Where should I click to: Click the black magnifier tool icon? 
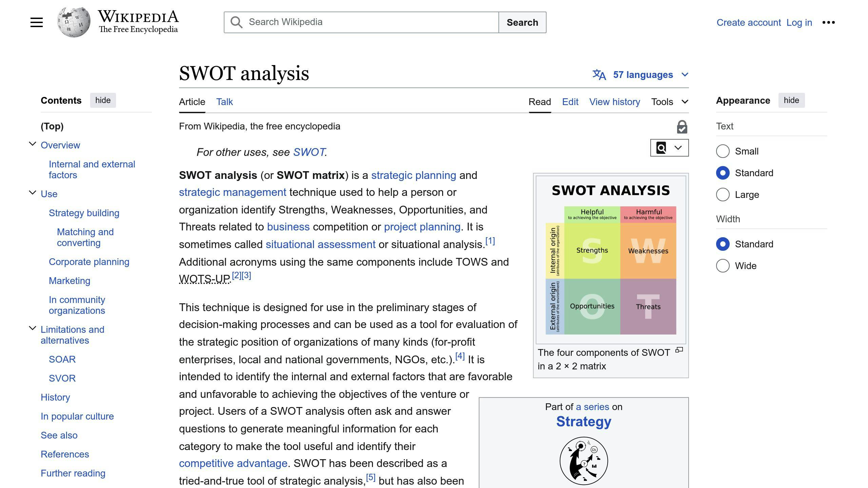coord(661,148)
